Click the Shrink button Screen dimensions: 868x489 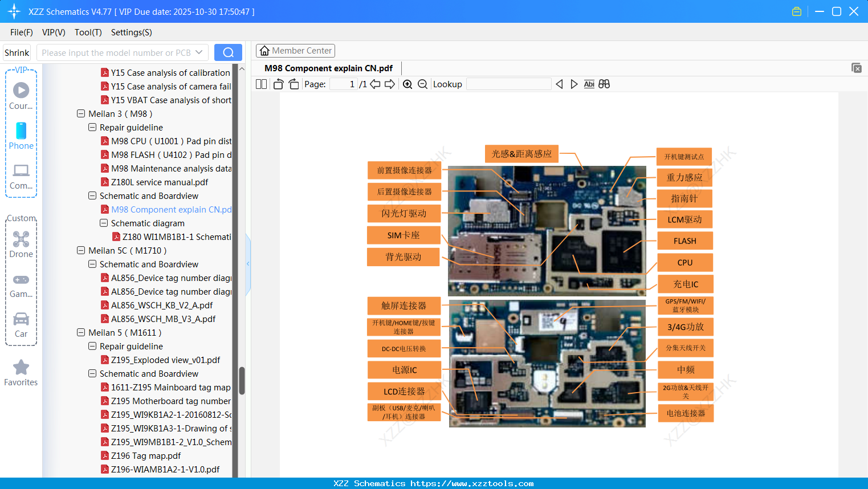(x=17, y=52)
